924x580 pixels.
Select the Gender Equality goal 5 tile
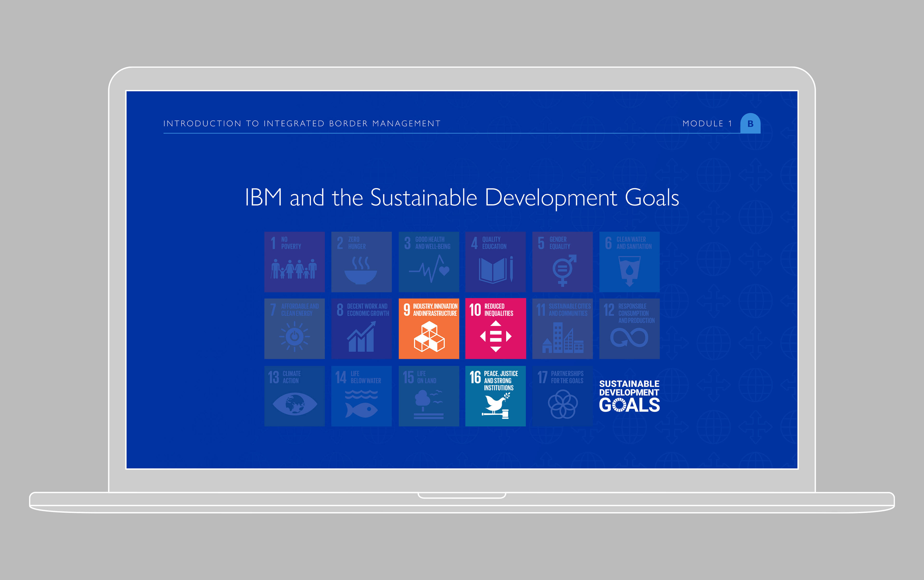click(562, 262)
